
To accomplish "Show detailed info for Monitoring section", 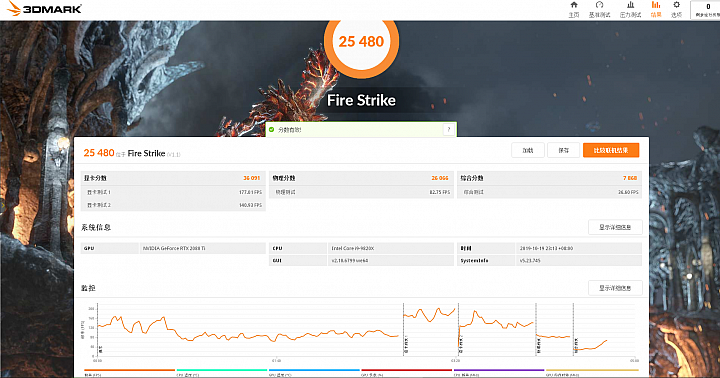I will [615, 288].
